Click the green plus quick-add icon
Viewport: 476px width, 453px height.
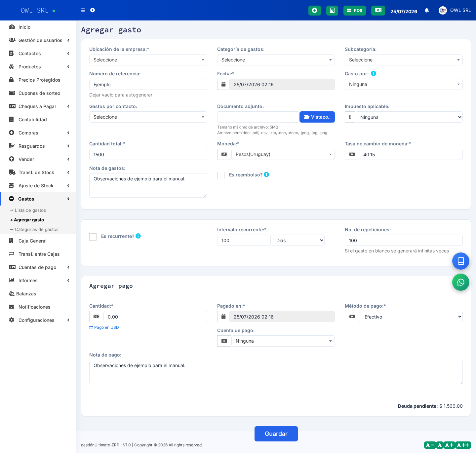[x=315, y=11]
